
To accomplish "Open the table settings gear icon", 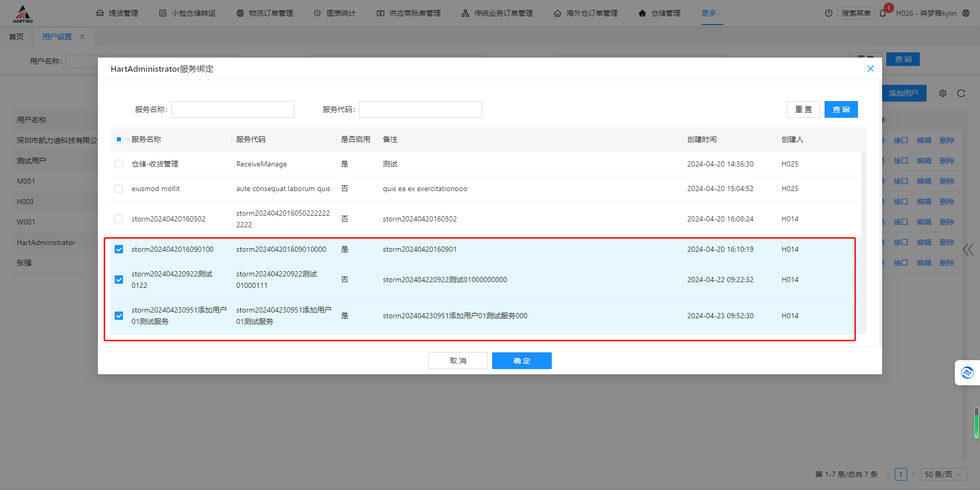I will [943, 93].
